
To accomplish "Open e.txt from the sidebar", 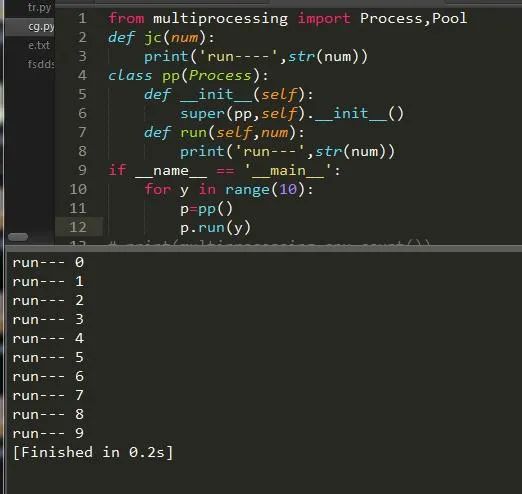I will (39, 45).
